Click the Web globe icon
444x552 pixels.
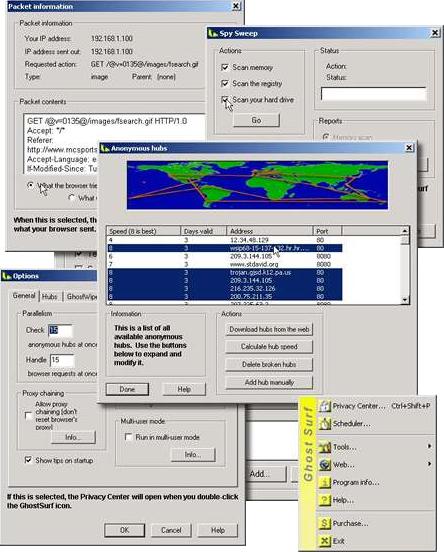(x=325, y=465)
